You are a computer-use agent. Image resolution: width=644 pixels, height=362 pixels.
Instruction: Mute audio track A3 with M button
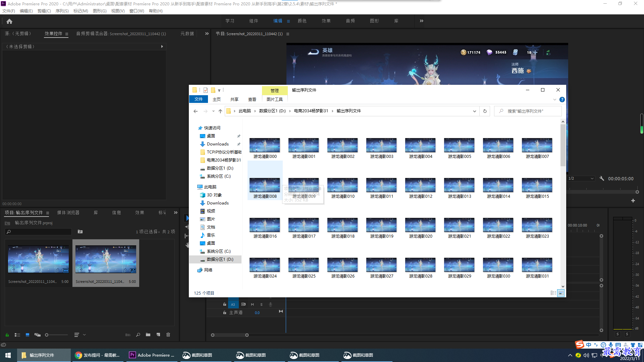(x=252, y=304)
